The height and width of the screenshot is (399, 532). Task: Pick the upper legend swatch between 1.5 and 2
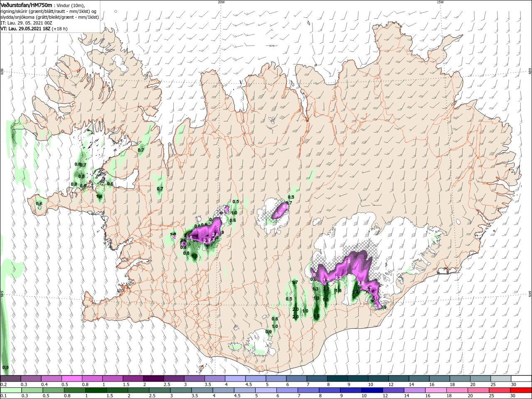coord(133,379)
